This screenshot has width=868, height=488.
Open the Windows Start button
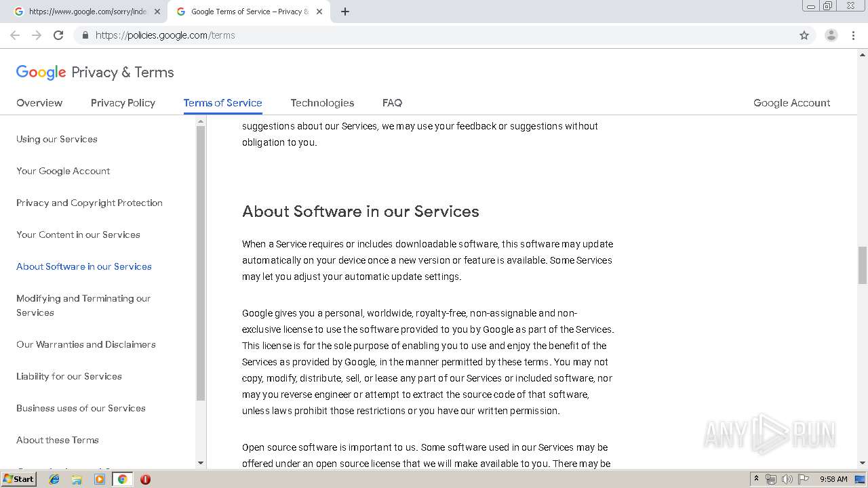coord(18,479)
